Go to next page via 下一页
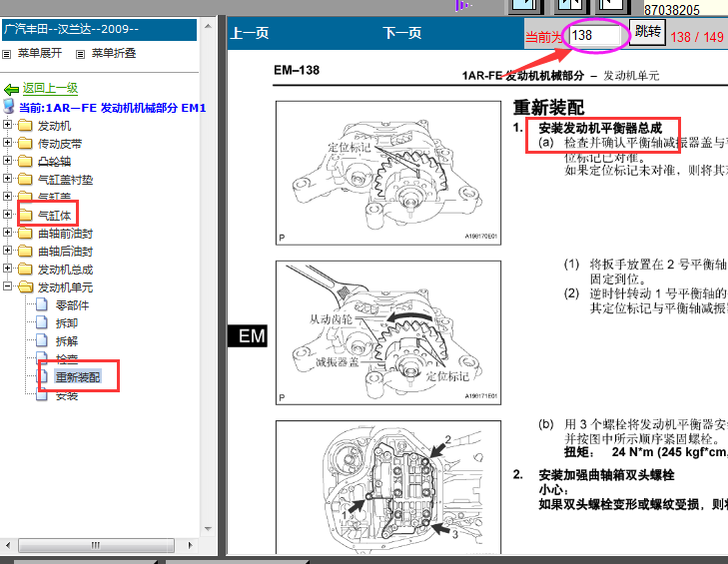Image resolution: width=728 pixels, height=564 pixels. tap(402, 33)
